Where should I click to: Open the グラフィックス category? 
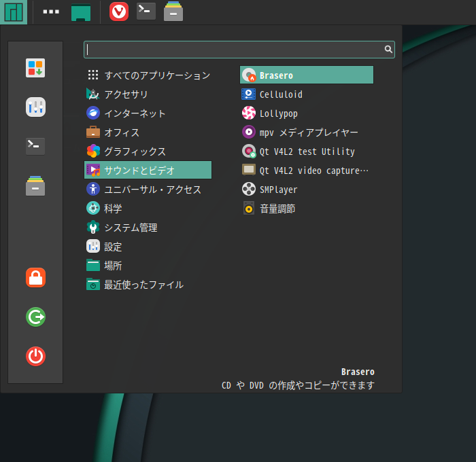(134, 152)
